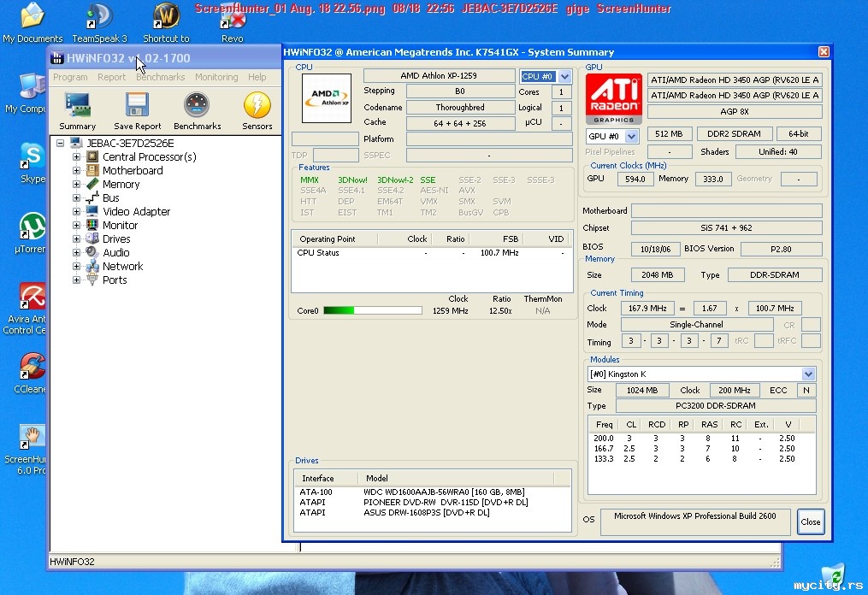Click the Close button in System Summary

pyautogui.click(x=810, y=521)
